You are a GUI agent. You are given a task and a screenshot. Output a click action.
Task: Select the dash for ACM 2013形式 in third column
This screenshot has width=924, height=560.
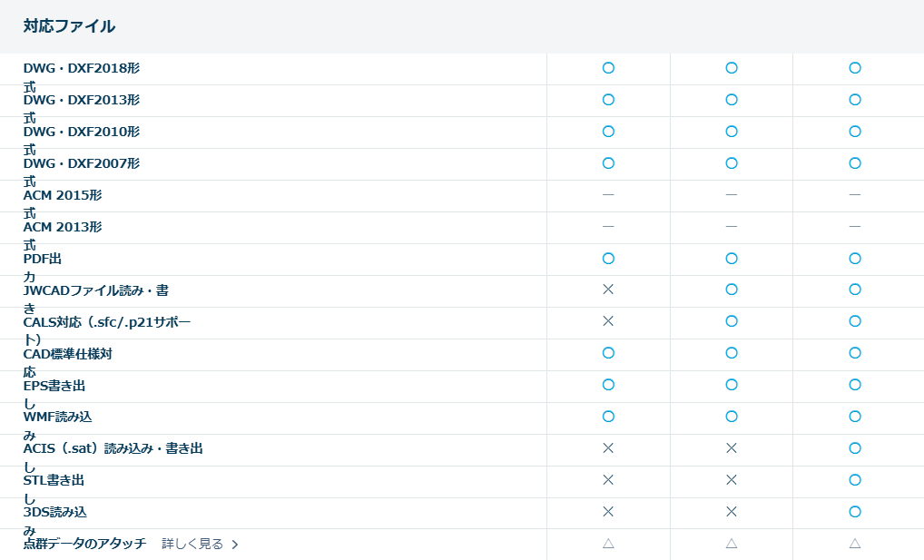(854, 227)
